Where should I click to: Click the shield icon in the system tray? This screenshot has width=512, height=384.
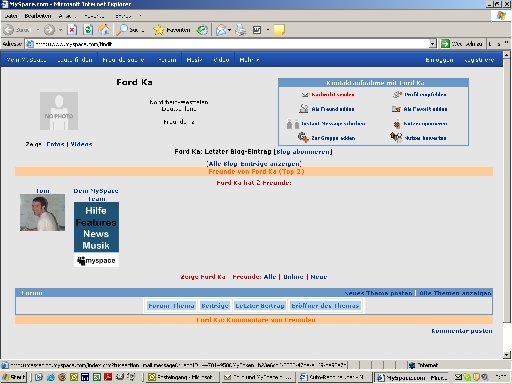476,377
